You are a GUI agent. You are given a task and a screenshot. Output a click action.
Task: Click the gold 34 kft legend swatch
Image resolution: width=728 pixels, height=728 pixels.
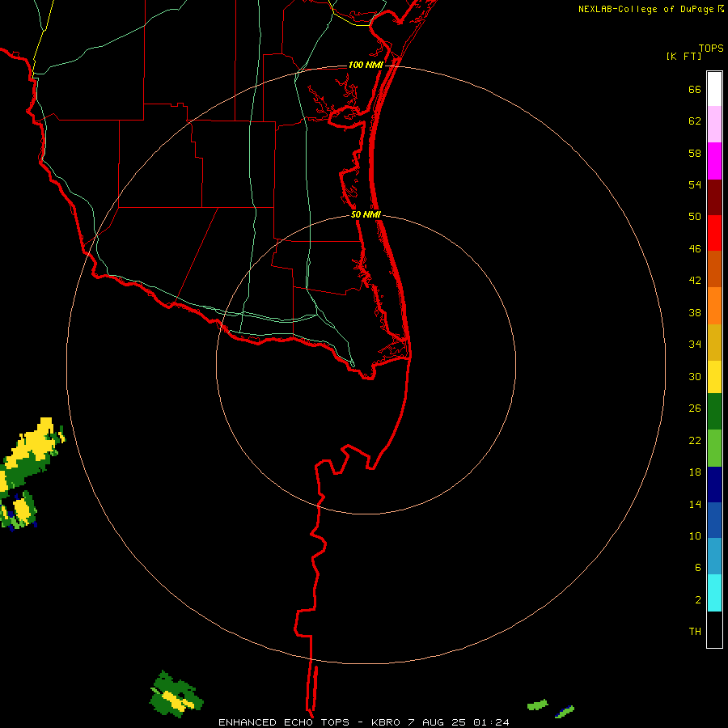[714, 342]
